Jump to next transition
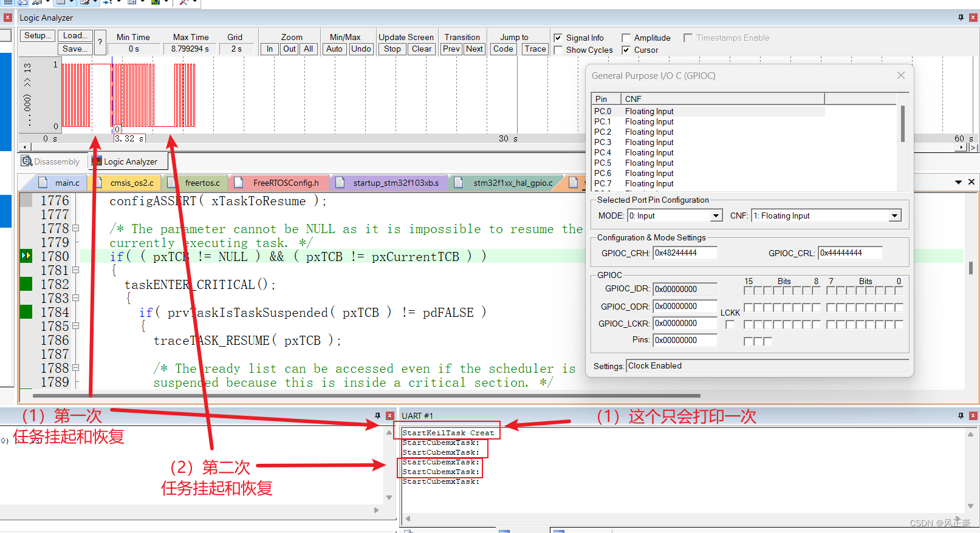The image size is (980, 533). (475, 49)
